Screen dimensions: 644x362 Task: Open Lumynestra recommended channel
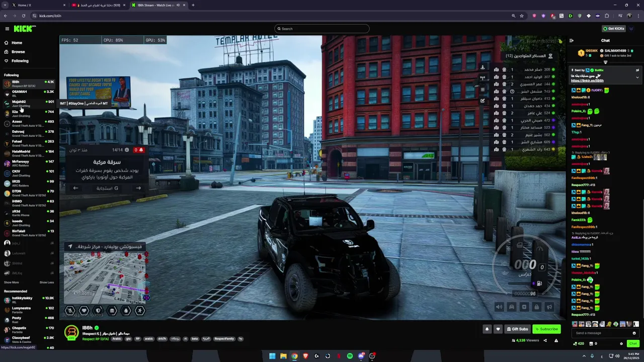29,310
